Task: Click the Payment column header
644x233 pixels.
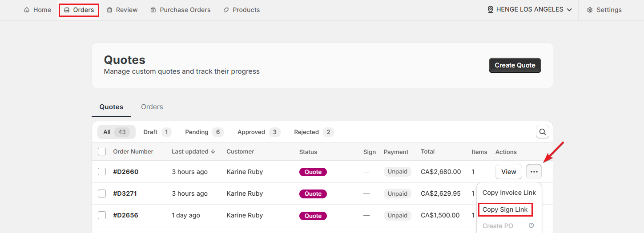Action: point(396,152)
